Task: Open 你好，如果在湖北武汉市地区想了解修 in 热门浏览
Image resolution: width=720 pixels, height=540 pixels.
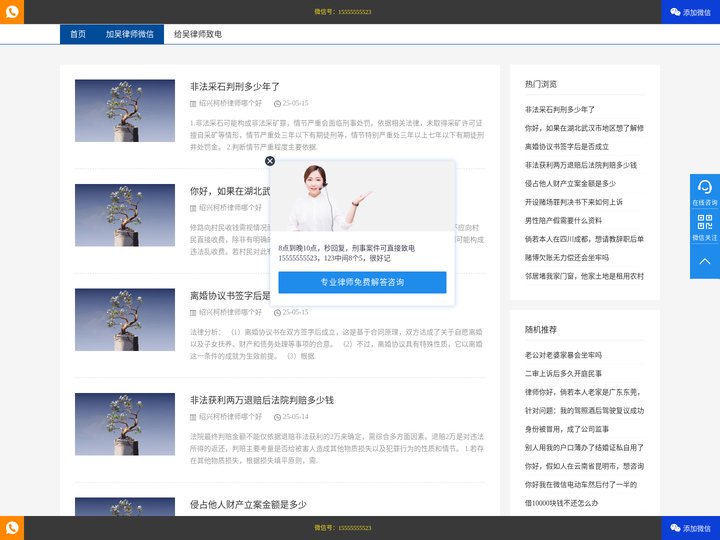Action: (x=584, y=128)
